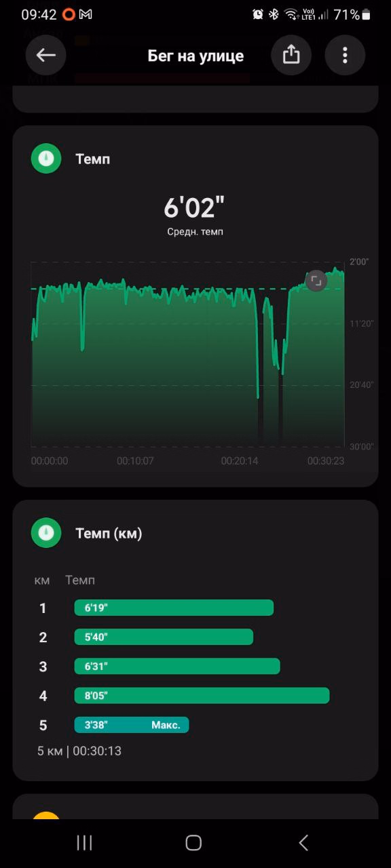
Task: Tap pace icon beside Темп (км)
Action: 46,533
